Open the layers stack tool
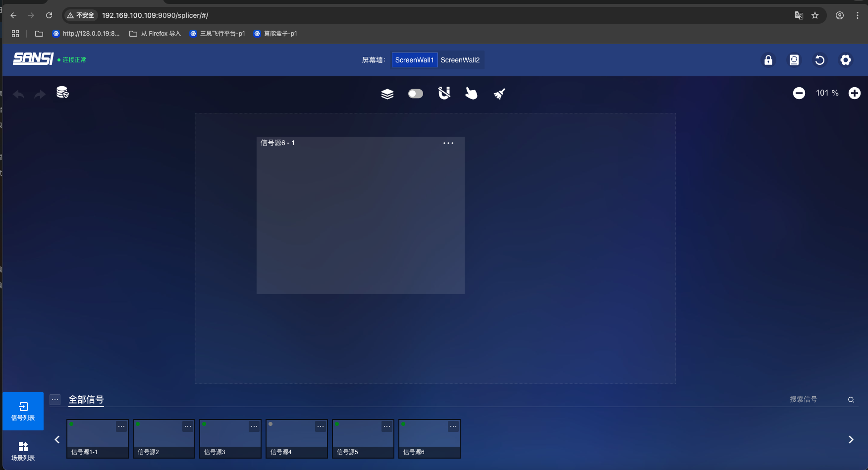This screenshot has height=470, width=868. [387, 94]
